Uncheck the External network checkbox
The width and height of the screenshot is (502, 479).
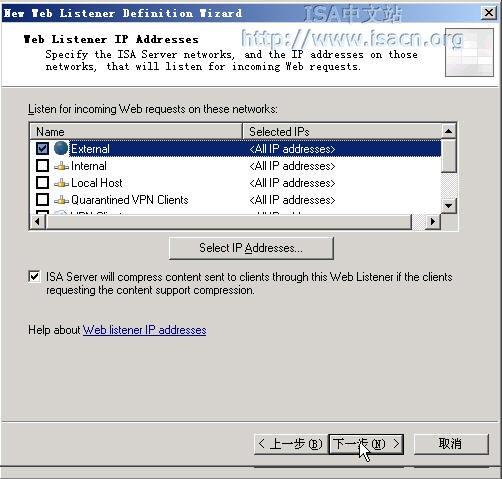(42, 148)
